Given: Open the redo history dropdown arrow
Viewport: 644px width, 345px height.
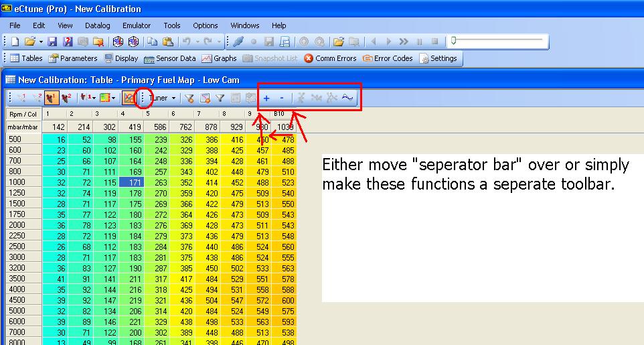Looking at the screenshot, I should tap(219, 42).
